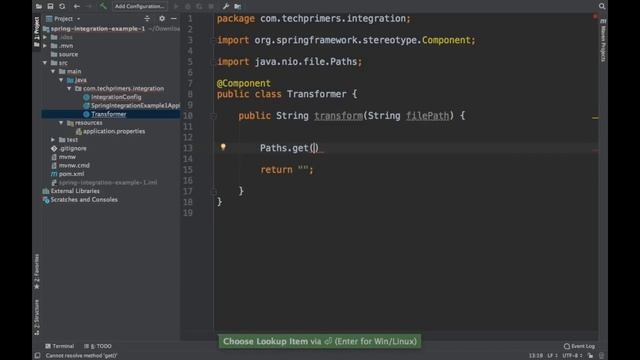The width and height of the screenshot is (640, 360).
Task: Click the green Build hammer icon
Action: click(x=103, y=6)
